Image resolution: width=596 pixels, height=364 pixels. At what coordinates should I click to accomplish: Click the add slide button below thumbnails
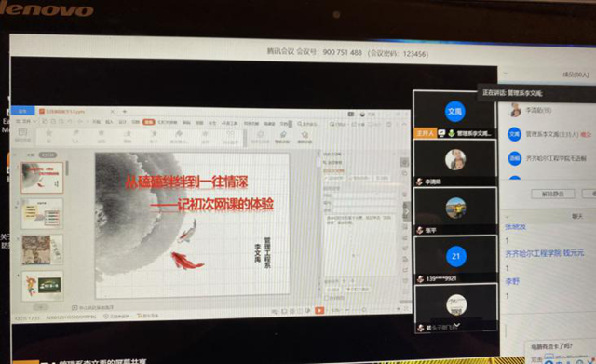(40, 307)
